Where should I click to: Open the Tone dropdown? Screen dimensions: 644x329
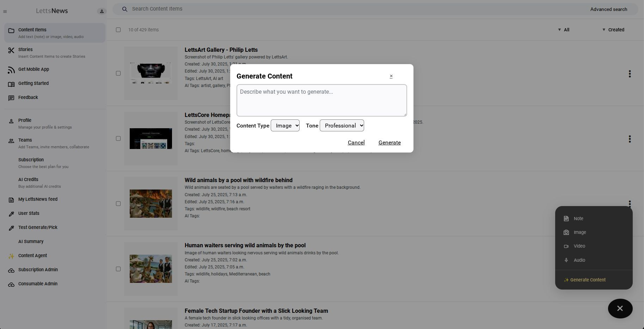342,126
